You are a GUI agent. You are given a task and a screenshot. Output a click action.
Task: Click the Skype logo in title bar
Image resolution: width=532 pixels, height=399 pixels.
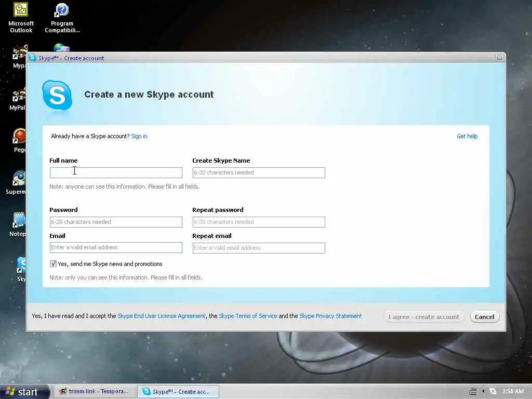(32, 58)
